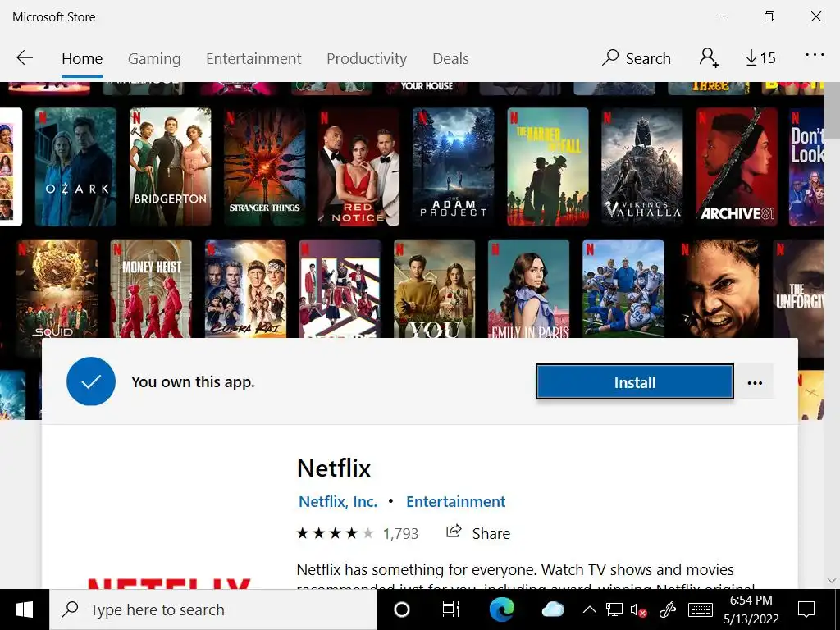The width and height of the screenshot is (840, 630).
Task: Click the muted volume tray icon
Action: (638, 609)
